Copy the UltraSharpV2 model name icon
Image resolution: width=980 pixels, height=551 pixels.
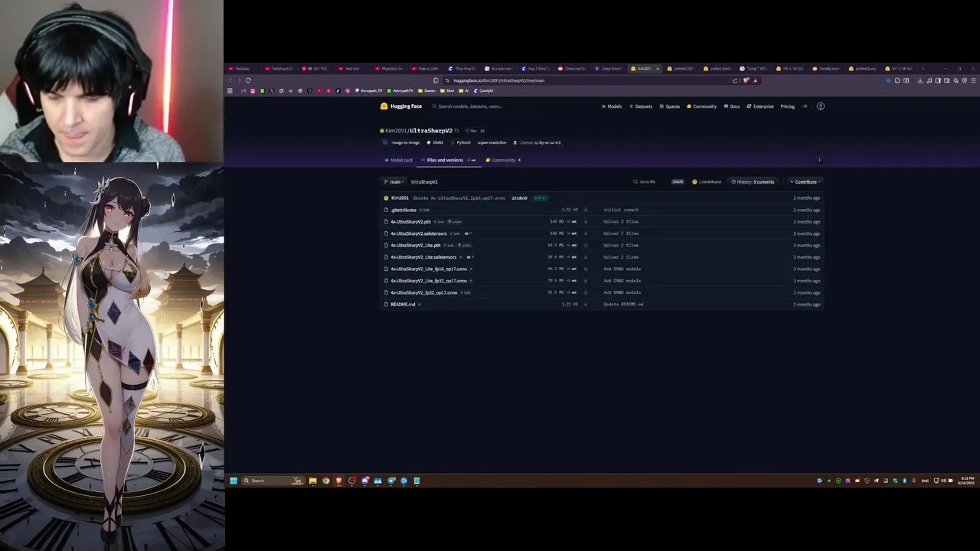(x=457, y=131)
